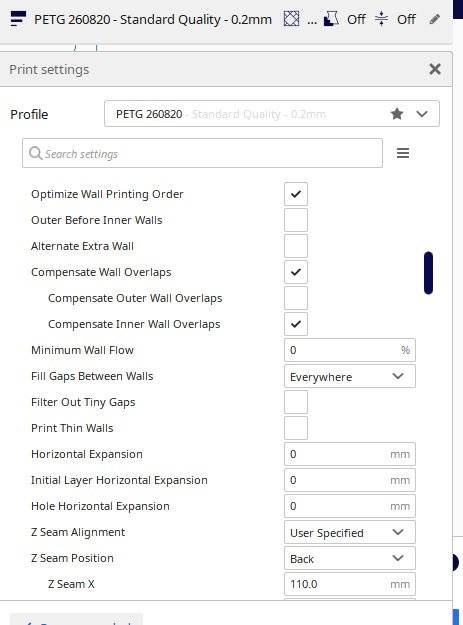Screen dimensions: 463x625
Task: Open the settings visibility hamburger menu
Action: tap(403, 153)
